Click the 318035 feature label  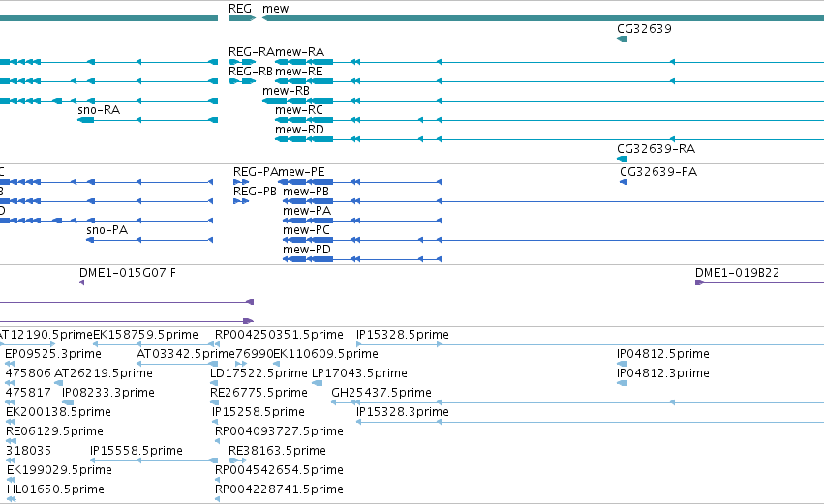28,451
